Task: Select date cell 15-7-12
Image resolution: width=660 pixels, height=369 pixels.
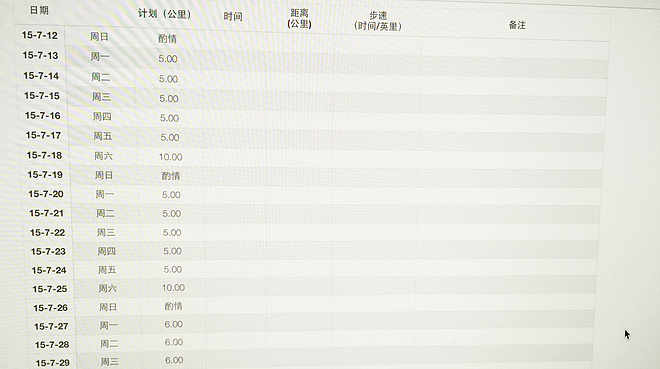Action: (40, 35)
